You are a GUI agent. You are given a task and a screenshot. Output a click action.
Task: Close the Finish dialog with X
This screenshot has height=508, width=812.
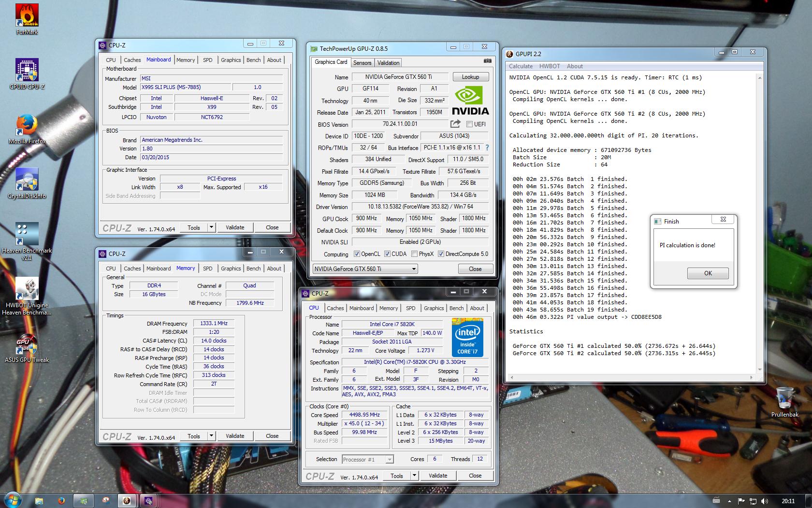tap(723, 220)
